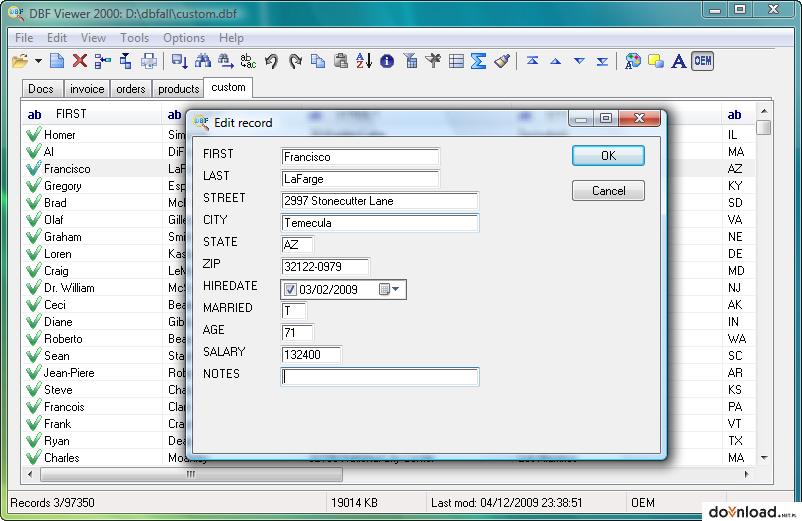The image size is (802, 521).
Task: Switch to the invoice tab
Action: pos(87,89)
